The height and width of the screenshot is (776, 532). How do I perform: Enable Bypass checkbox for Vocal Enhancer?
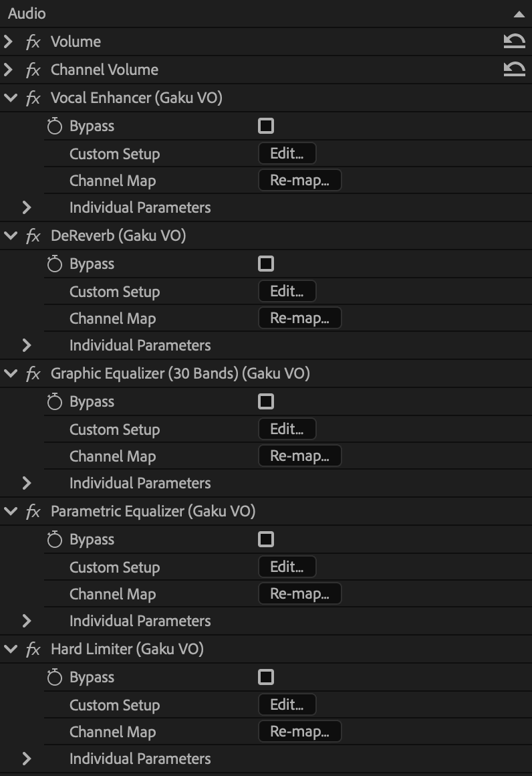[x=266, y=126]
